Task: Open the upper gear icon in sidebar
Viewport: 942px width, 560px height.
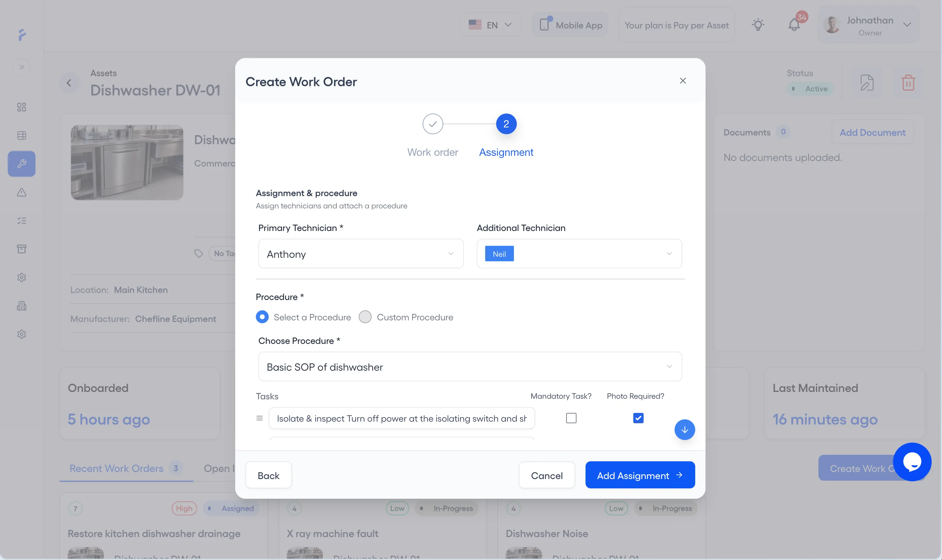Action: pyautogui.click(x=22, y=277)
